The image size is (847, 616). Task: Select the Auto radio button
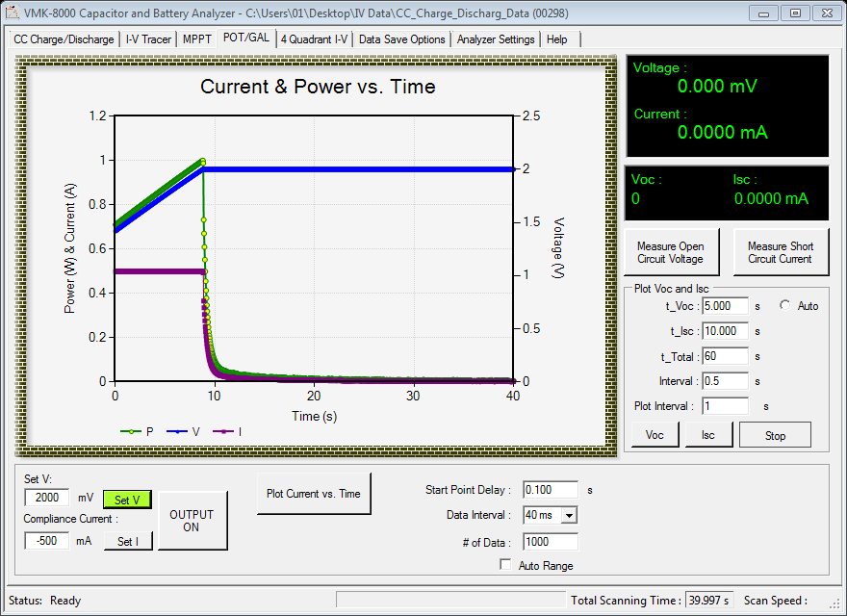tap(784, 305)
